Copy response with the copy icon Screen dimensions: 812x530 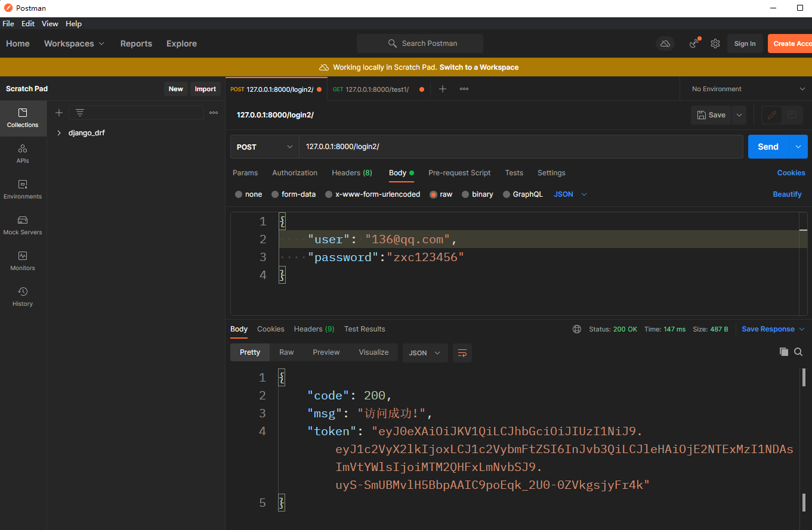[x=784, y=352]
